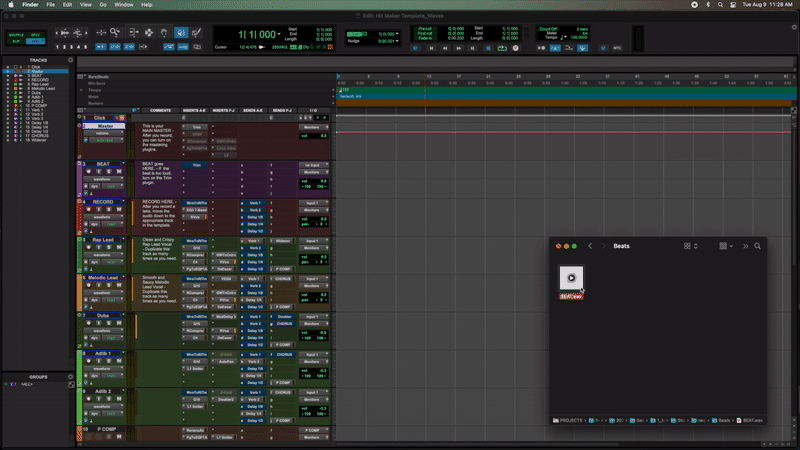800x450 pixels.
Task: Enable Shuffle edit mode
Action: pos(16,33)
